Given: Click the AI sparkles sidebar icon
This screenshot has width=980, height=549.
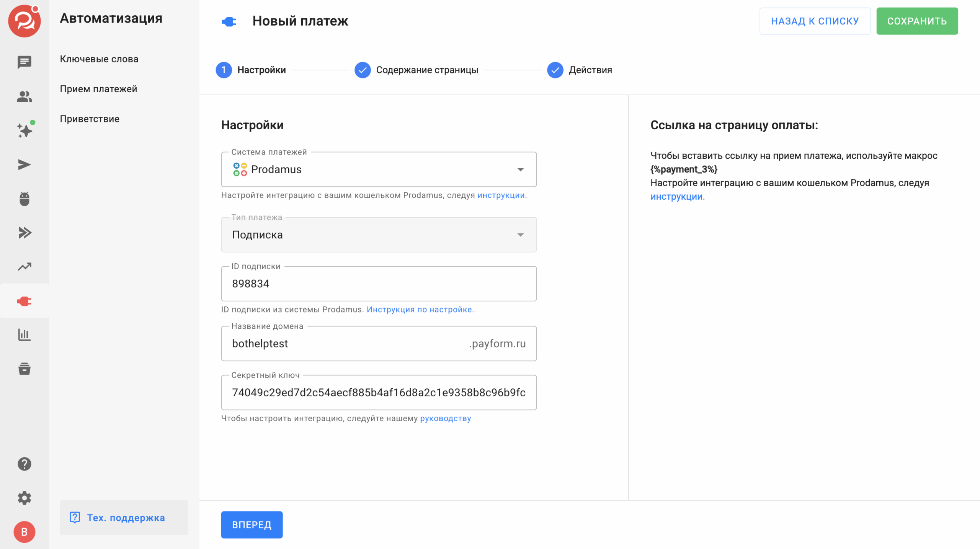Looking at the screenshot, I should [24, 130].
